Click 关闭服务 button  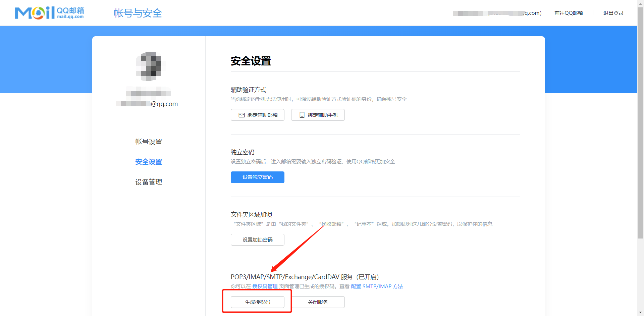(x=318, y=302)
